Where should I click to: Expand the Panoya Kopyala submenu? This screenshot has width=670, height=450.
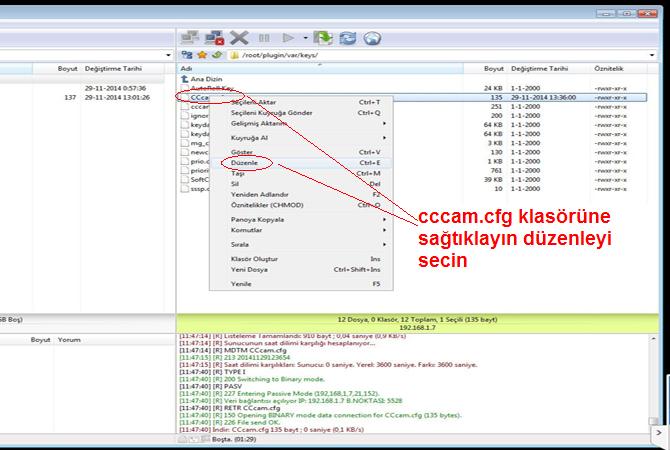(x=301, y=219)
